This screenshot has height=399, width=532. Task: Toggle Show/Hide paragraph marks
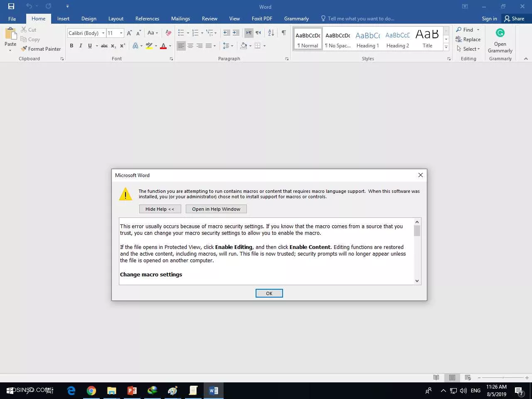click(x=283, y=33)
